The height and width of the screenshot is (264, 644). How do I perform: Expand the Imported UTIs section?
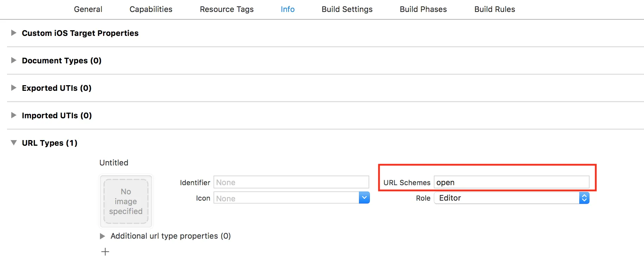[14, 115]
